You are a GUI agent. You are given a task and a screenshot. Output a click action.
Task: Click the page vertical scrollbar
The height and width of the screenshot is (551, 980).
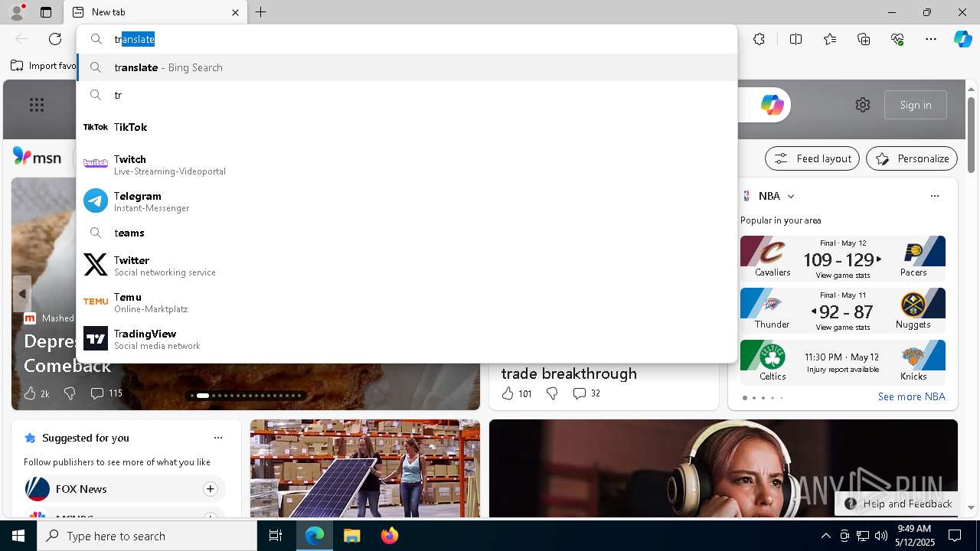coord(972,134)
